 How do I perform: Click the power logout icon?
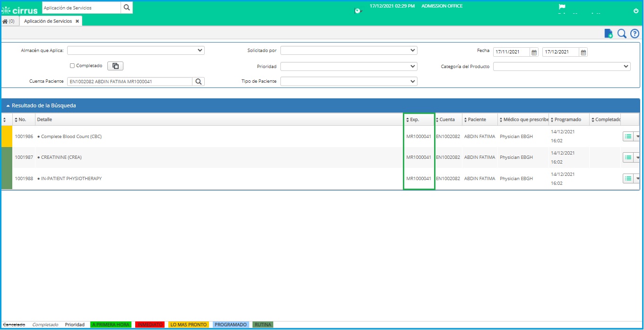click(636, 11)
